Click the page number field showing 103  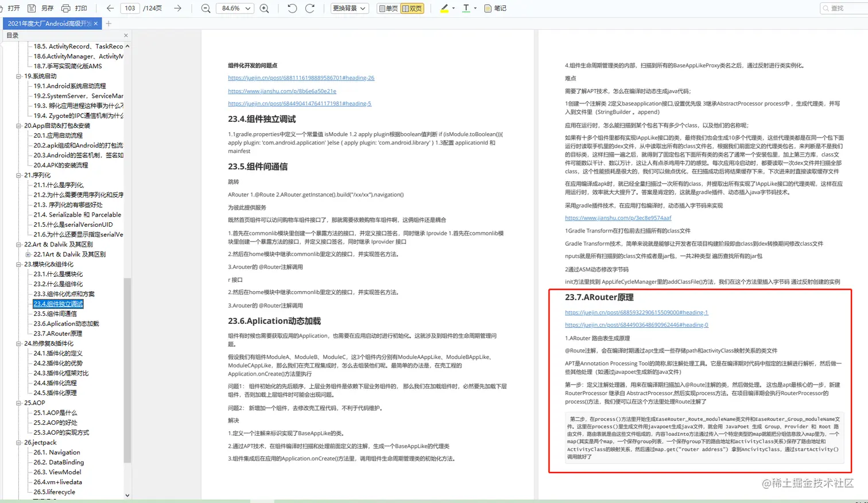click(130, 8)
